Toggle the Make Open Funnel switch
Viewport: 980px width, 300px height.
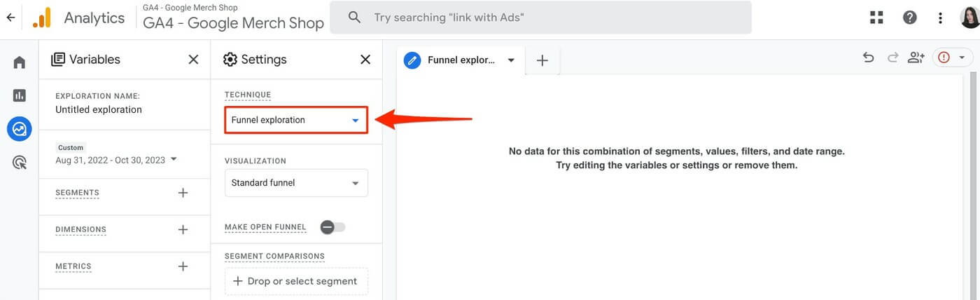(x=332, y=227)
